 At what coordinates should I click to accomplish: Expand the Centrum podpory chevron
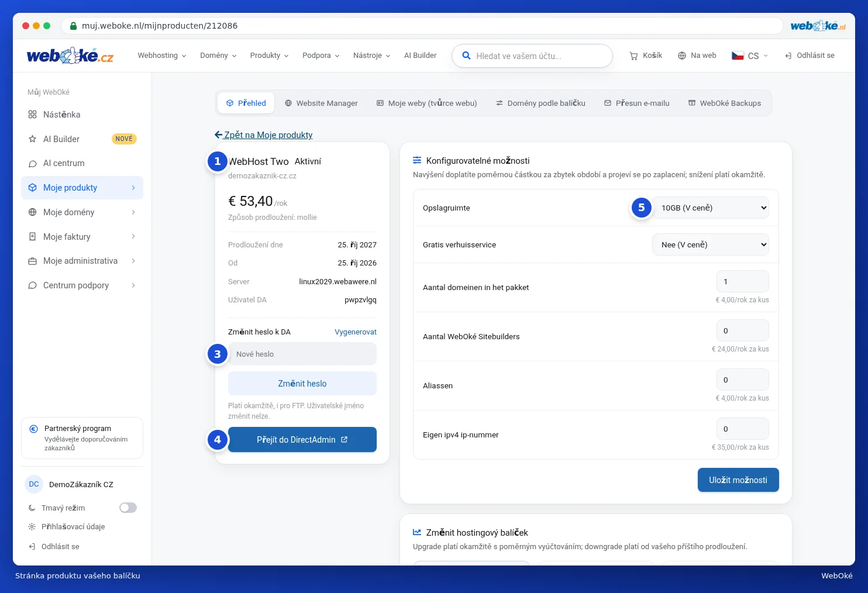[x=133, y=285]
